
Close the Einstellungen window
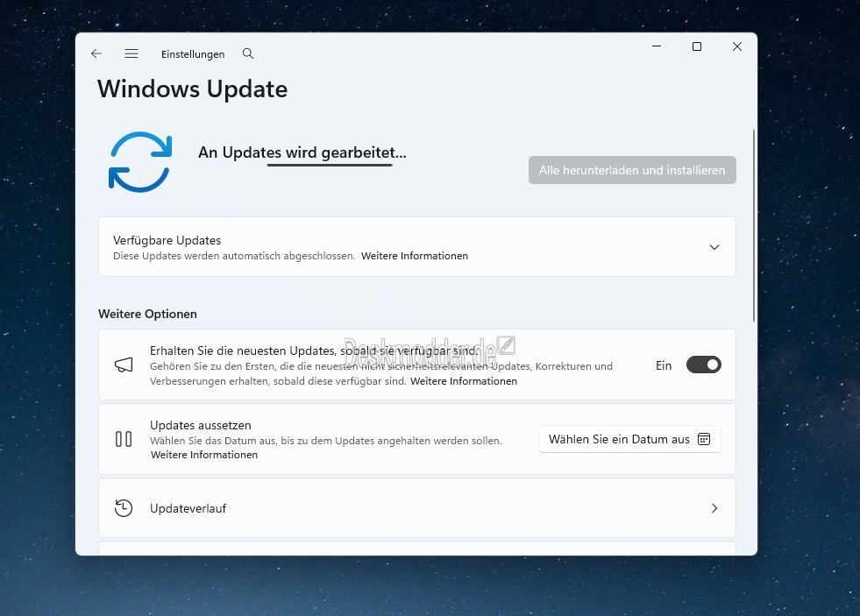pyautogui.click(x=737, y=46)
